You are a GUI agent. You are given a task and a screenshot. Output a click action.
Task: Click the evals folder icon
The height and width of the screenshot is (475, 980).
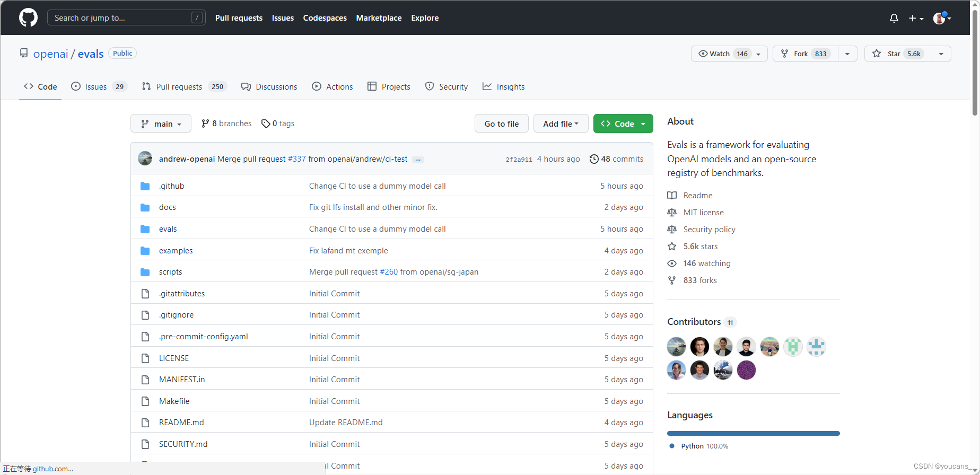[145, 229]
